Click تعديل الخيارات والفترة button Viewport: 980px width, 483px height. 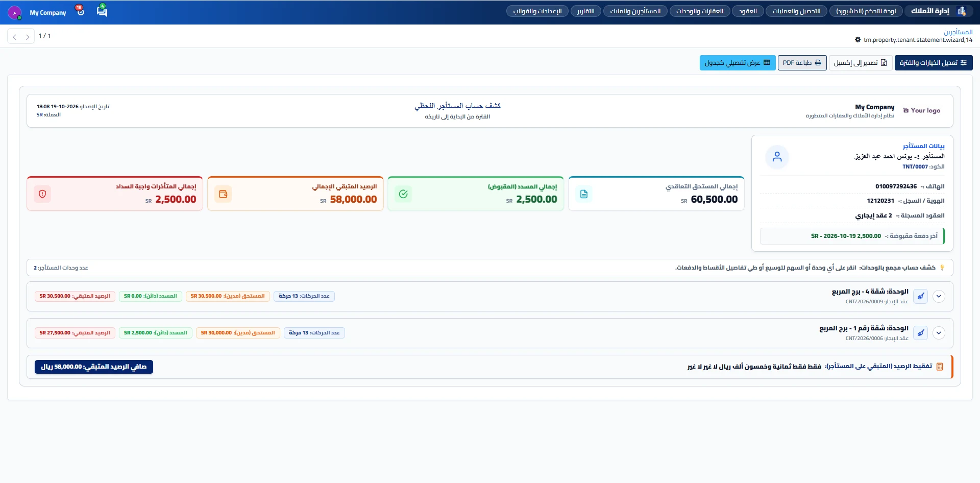[934, 63]
